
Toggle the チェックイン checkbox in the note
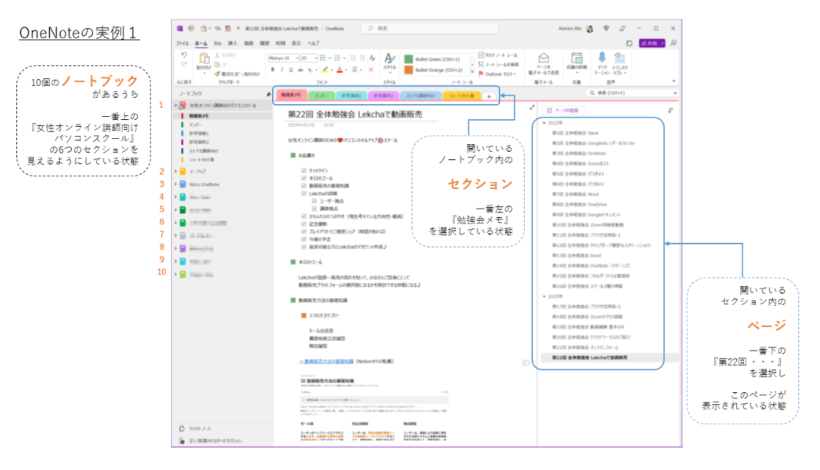304,170
